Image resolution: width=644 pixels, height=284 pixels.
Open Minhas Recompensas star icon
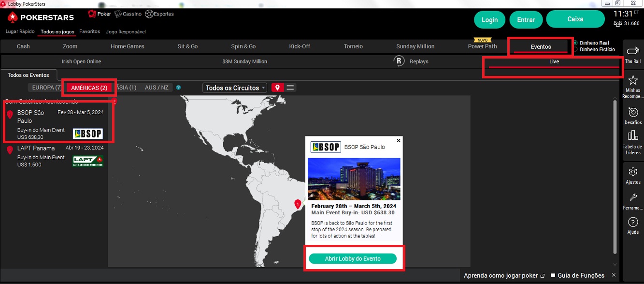pos(632,80)
